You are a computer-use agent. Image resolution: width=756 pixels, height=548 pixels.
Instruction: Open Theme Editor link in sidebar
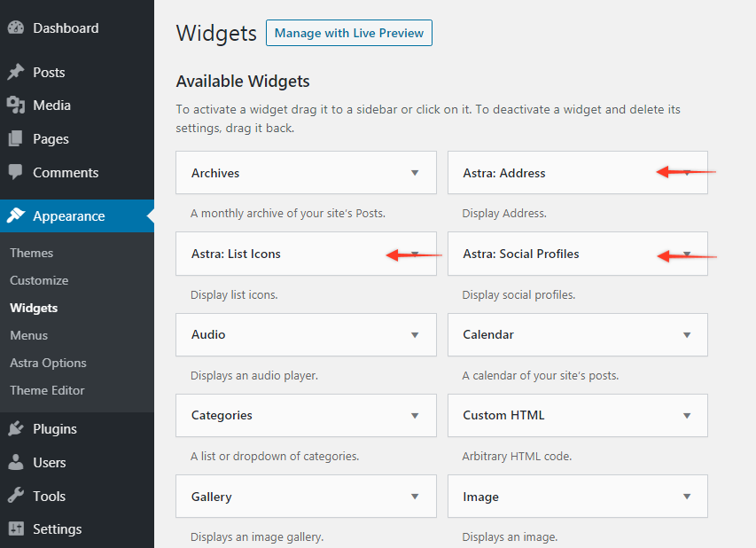[47, 390]
